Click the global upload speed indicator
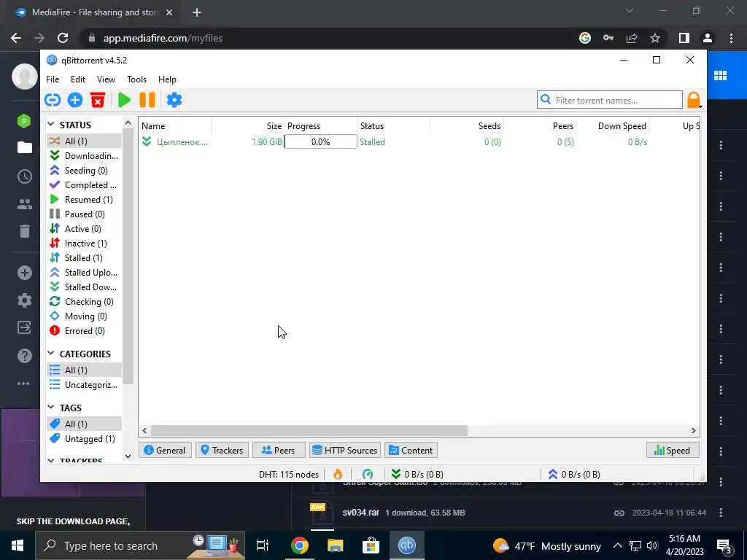This screenshot has width=747, height=560. coord(574,474)
